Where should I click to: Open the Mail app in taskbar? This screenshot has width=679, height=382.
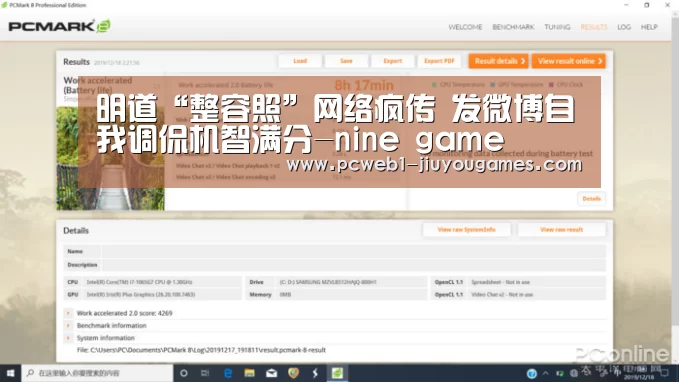click(272, 373)
